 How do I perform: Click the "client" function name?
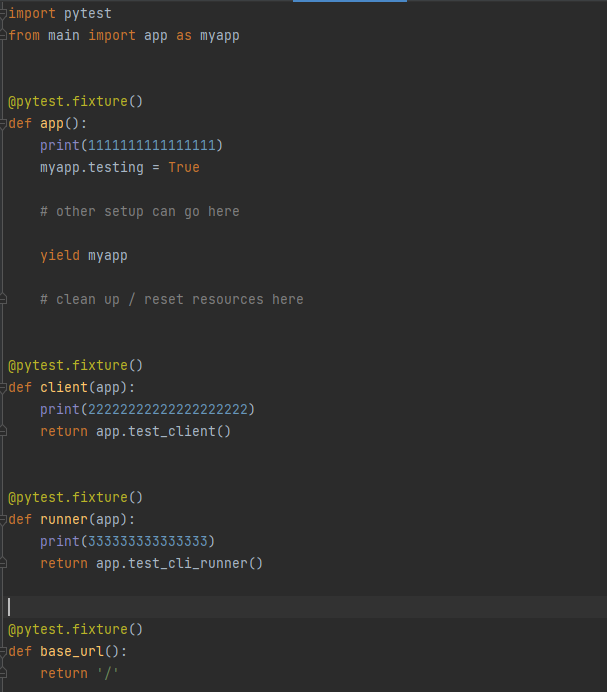(64, 387)
